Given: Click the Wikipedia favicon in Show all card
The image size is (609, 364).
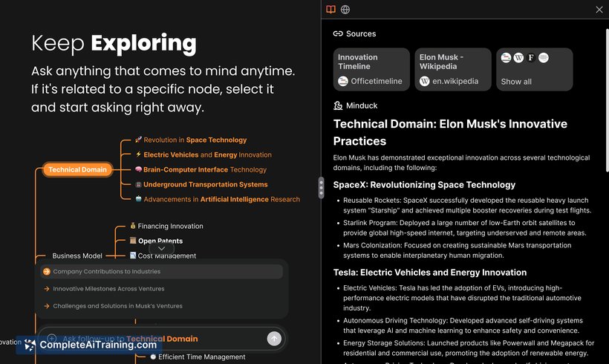Looking at the screenshot, I should tap(518, 58).
